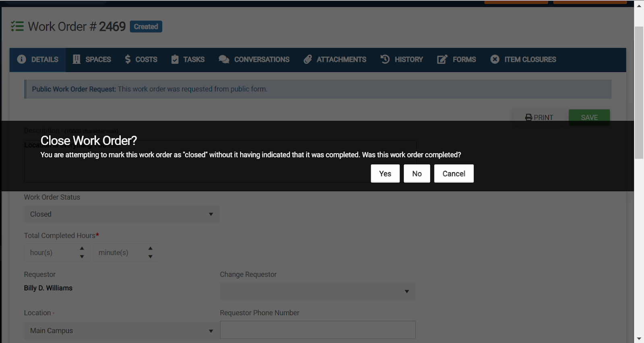Viewport: 644px width, 343px height.
Task: Click the Item Closures X icon
Action: click(x=495, y=59)
